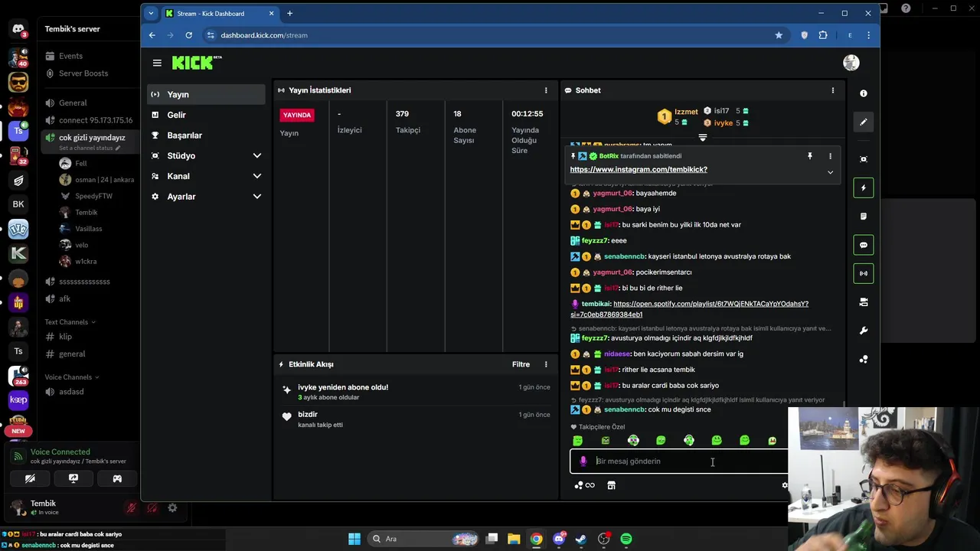Toggle the chat bubble panel in right toolbar

tap(864, 245)
